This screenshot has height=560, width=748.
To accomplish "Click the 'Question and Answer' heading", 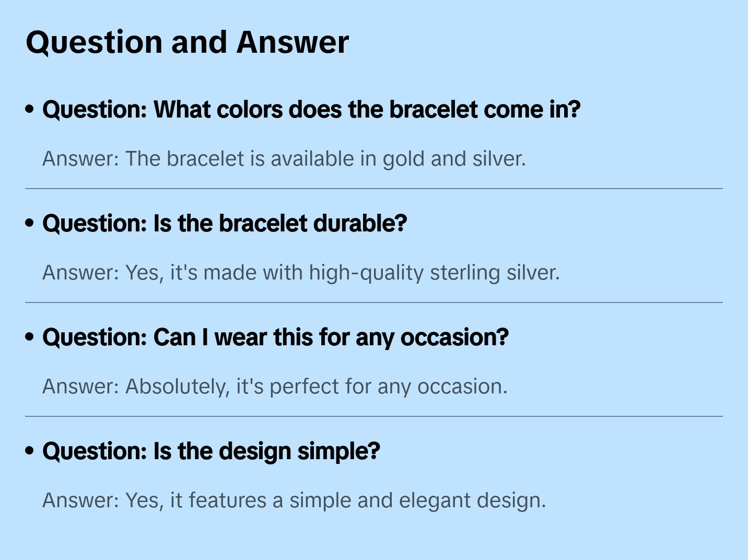I will [187, 42].
